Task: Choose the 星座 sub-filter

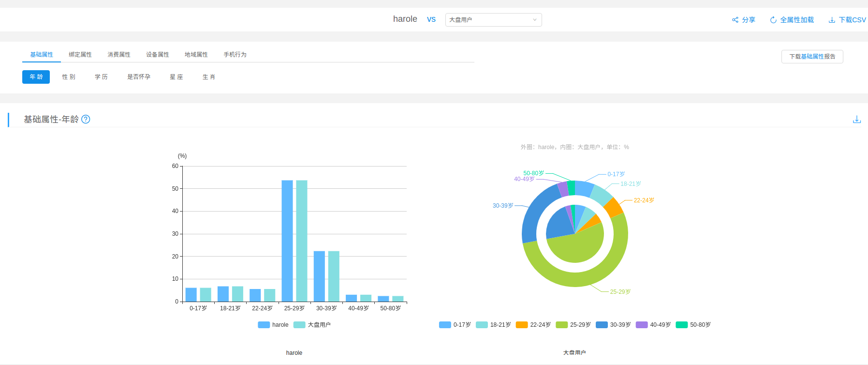Action: tap(177, 77)
